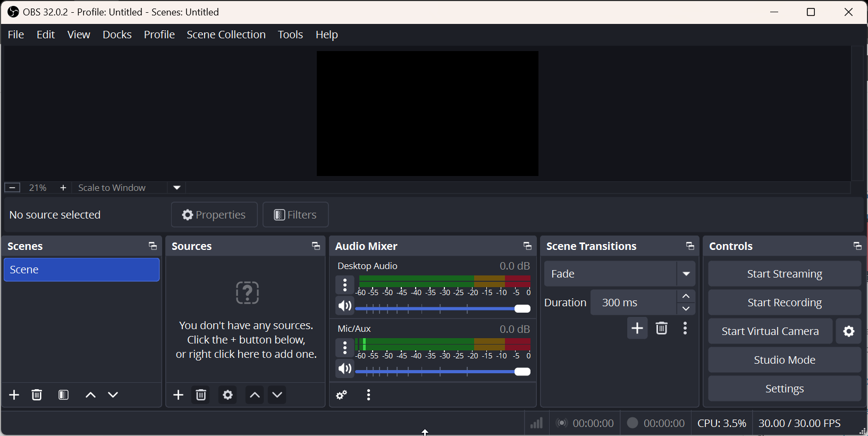868x436 pixels.
Task: Open the Docks menu
Action: click(117, 35)
